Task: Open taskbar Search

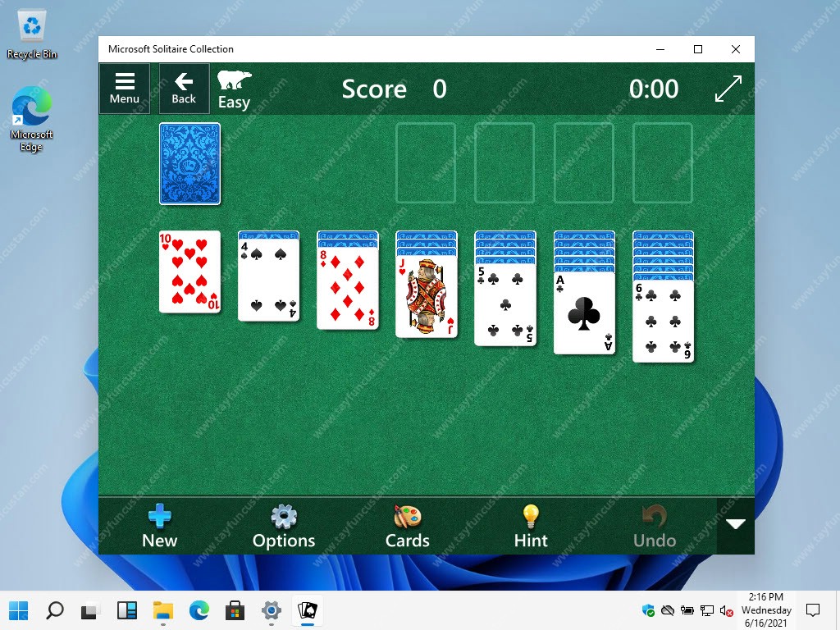Action: point(55,609)
